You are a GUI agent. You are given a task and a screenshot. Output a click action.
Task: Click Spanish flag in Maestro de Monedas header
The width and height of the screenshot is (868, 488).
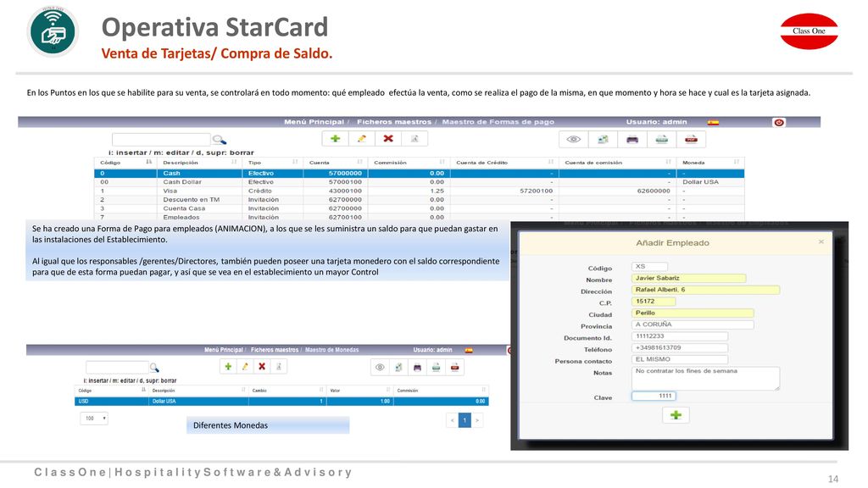coord(469,350)
